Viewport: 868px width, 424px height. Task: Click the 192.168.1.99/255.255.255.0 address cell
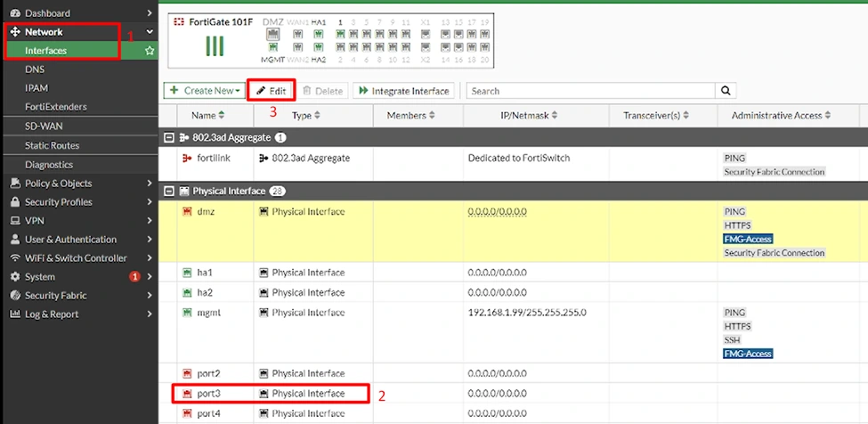point(527,313)
